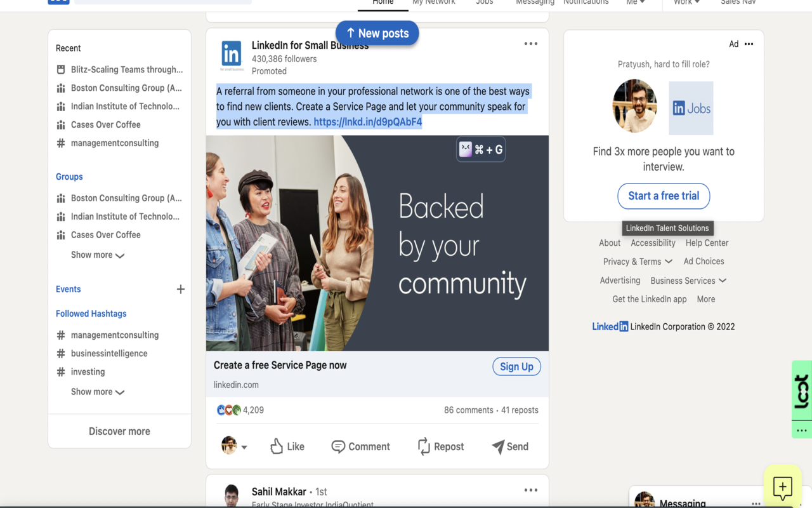Click the Groups heading in the sidebar
This screenshot has width=812, height=508.
pyautogui.click(x=69, y=177)
